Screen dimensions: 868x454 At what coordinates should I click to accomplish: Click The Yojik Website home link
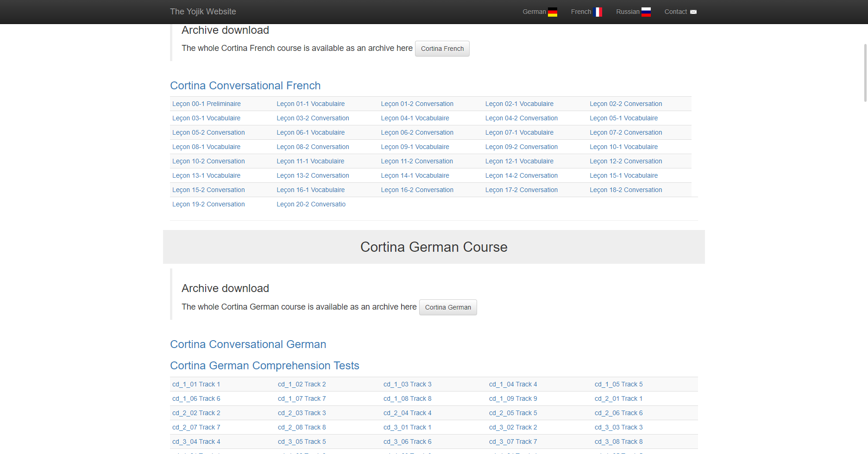[202, 11]
